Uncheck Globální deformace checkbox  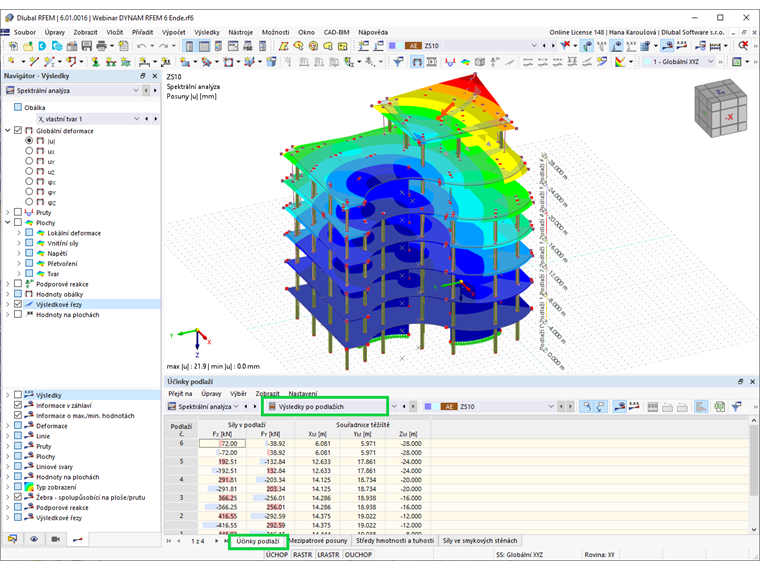pos(18,130)
